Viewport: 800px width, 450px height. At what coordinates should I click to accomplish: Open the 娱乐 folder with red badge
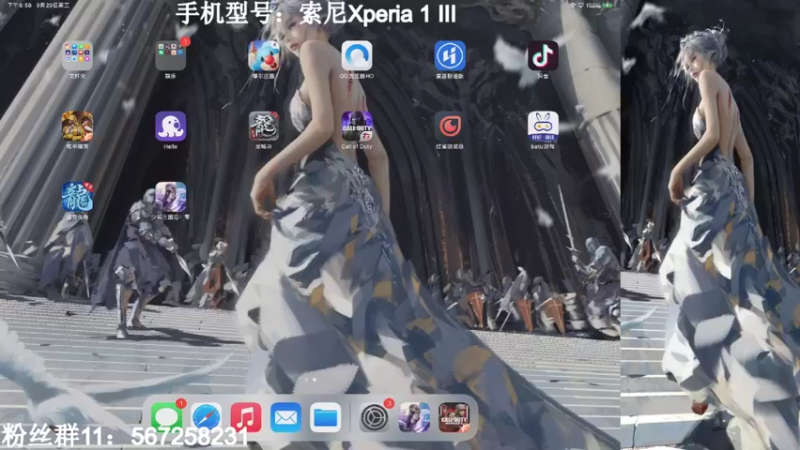click(x=170, y=55)
